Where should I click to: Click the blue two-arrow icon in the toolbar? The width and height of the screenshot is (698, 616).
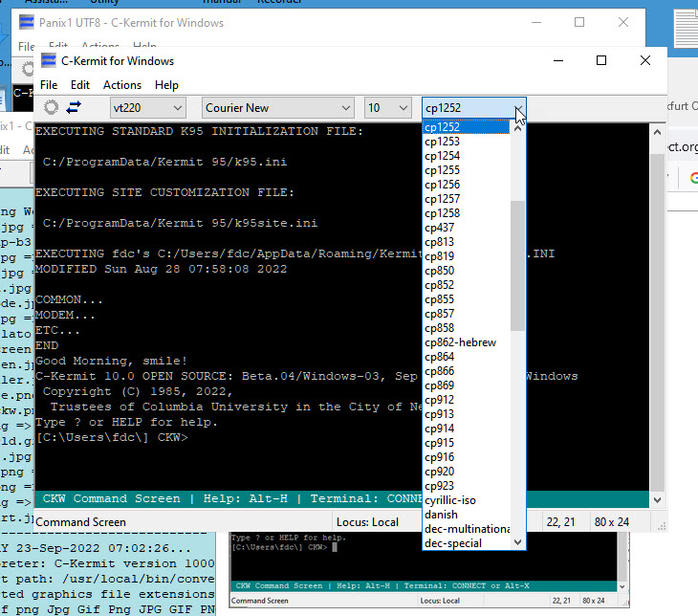coord(74,107)
